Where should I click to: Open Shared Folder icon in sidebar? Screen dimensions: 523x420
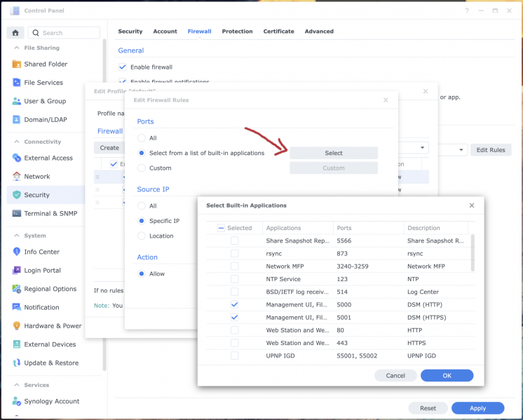(16, 64)
